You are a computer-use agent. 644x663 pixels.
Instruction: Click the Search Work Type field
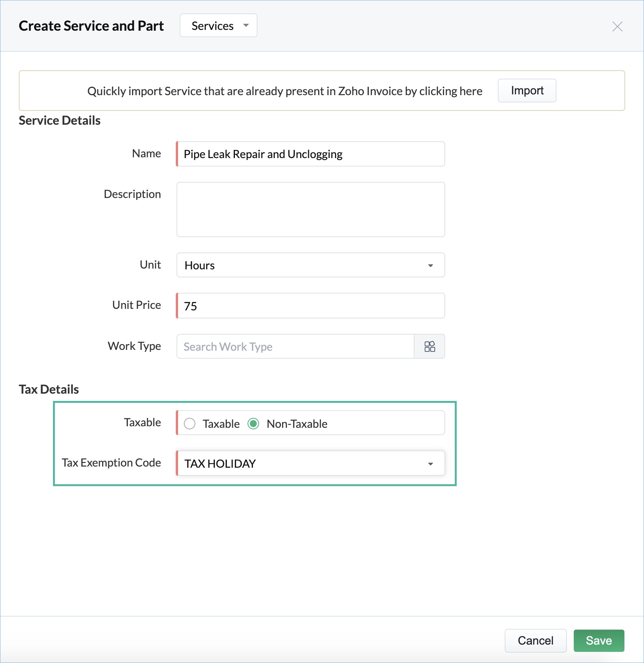(296, 346)
